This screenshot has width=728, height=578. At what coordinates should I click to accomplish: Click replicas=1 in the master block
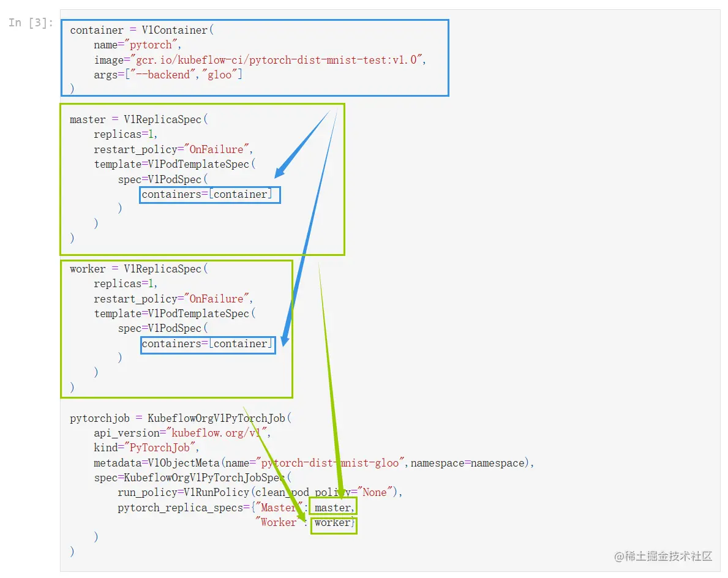pos(126,134)
